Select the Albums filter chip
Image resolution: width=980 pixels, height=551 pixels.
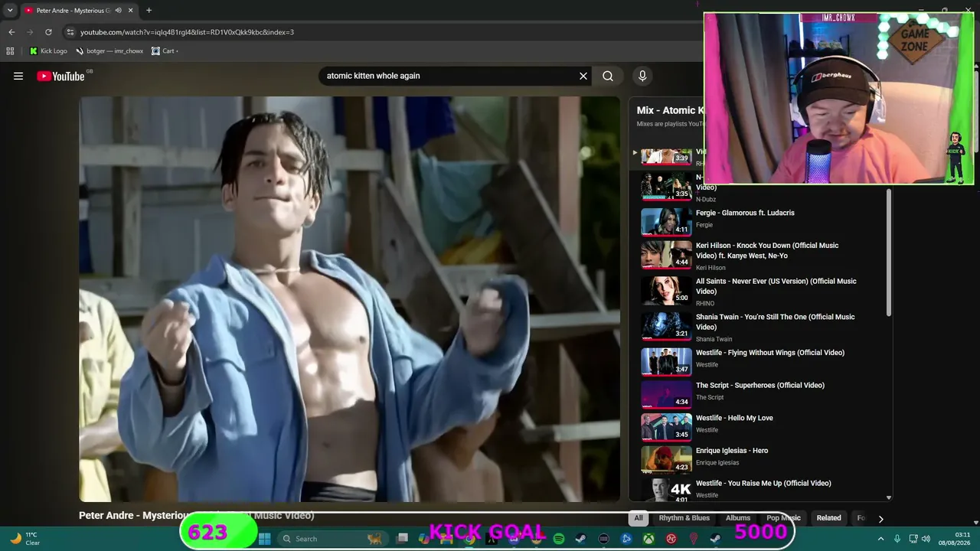[738, 518]
